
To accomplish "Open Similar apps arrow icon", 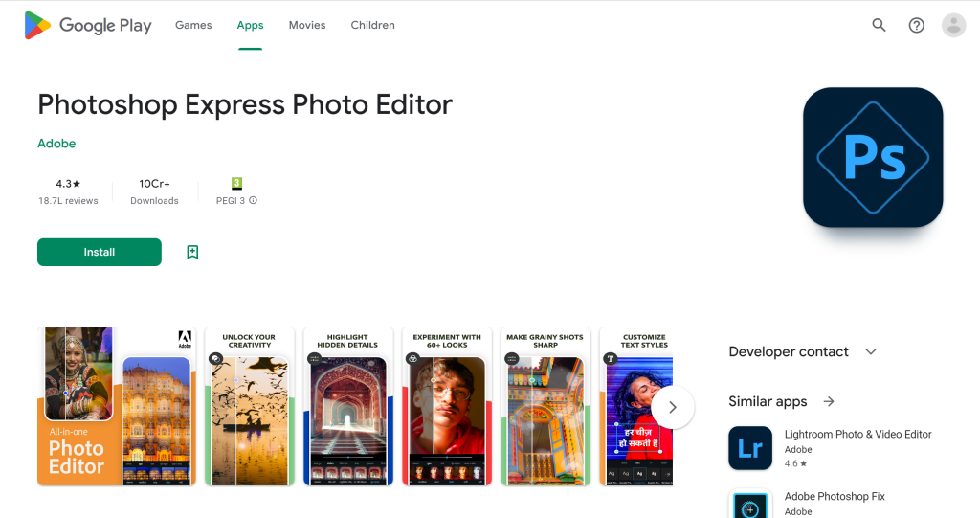I will pos(829,401).
